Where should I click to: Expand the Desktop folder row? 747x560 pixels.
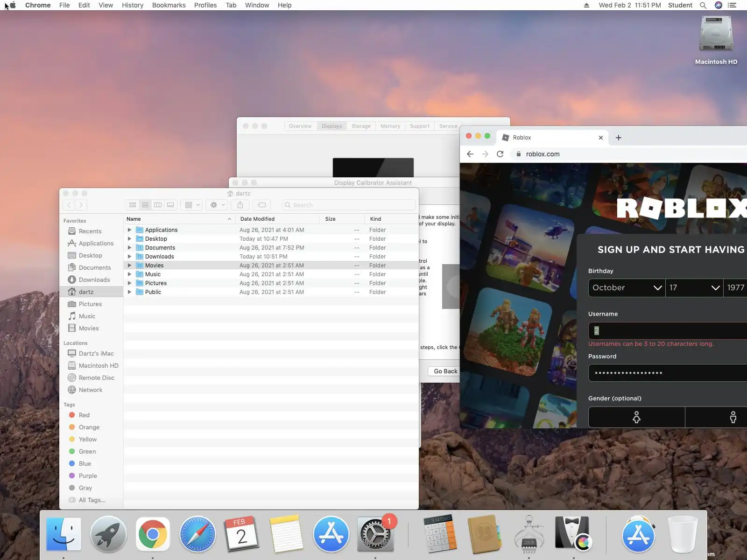(129, 239)
